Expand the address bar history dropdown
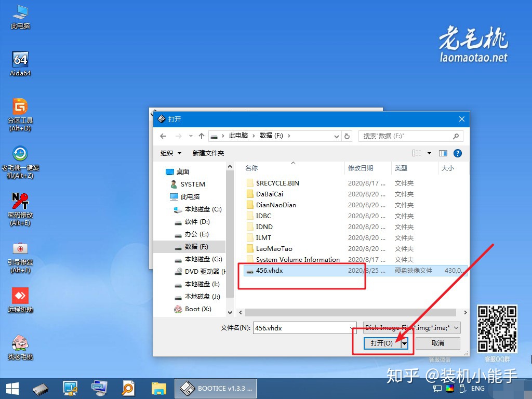The height and width of the screenshot is (399, 532). 336,137
